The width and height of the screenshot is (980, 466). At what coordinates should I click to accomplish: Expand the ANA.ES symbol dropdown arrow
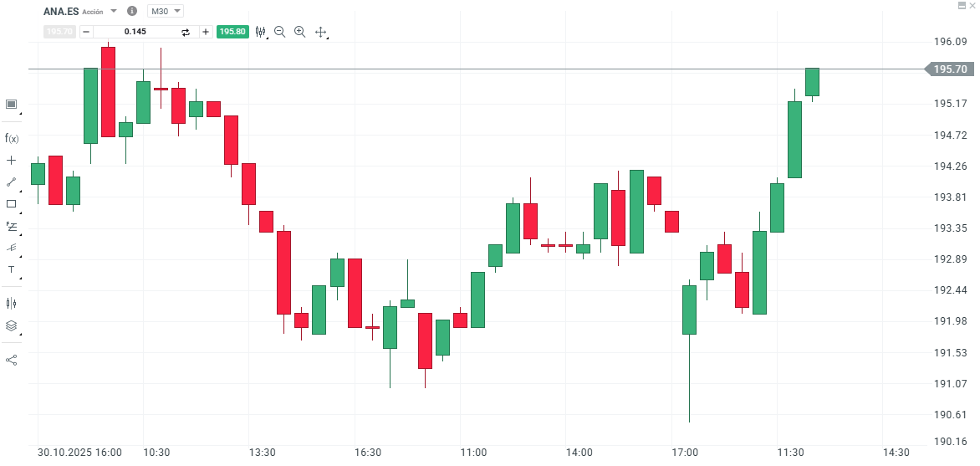point(114,12)
